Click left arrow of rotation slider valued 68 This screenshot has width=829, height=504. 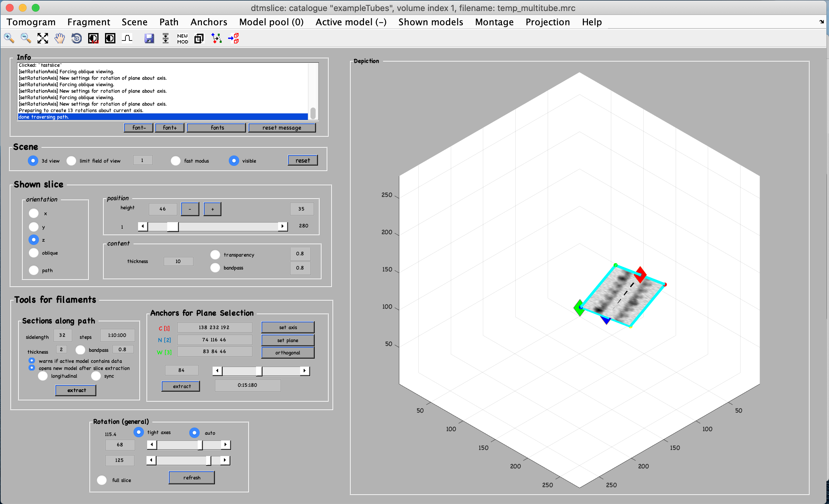click(x=152, y=445)
